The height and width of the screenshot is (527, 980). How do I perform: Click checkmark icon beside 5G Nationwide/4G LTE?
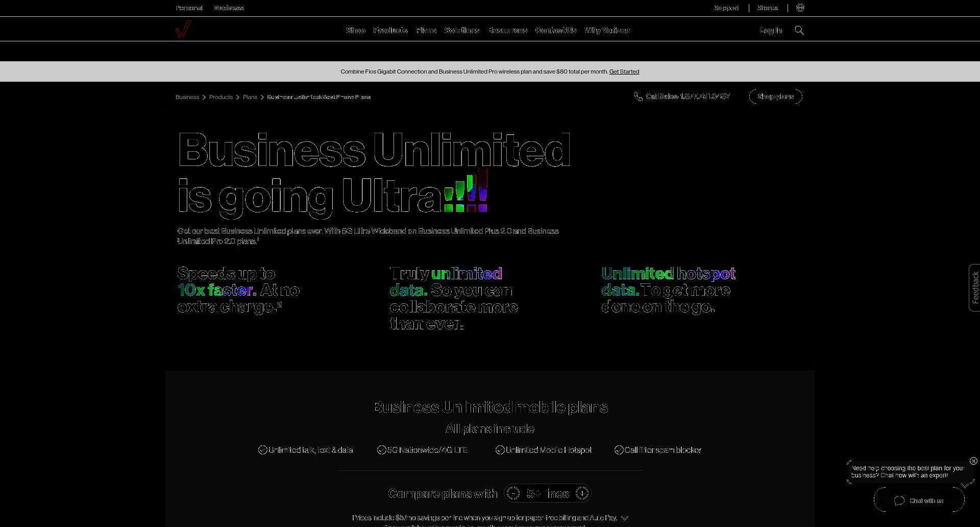click(x=381, y=450)
